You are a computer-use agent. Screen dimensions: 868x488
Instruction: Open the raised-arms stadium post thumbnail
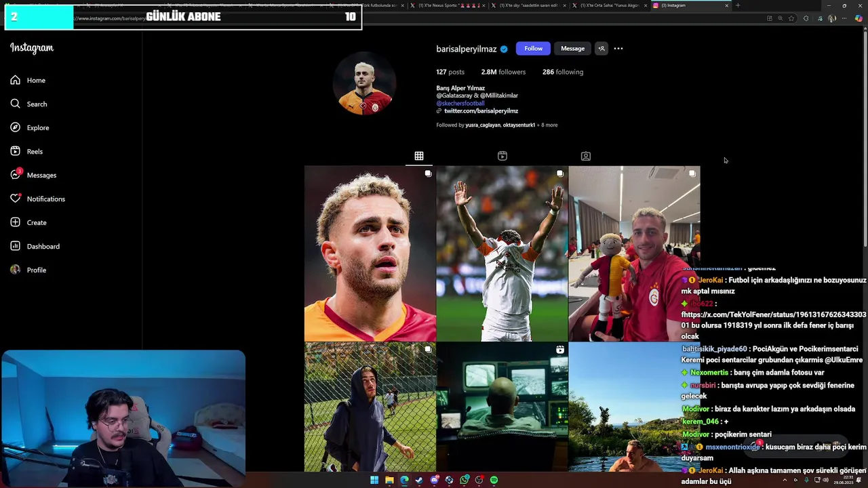[x=502, y=253]
